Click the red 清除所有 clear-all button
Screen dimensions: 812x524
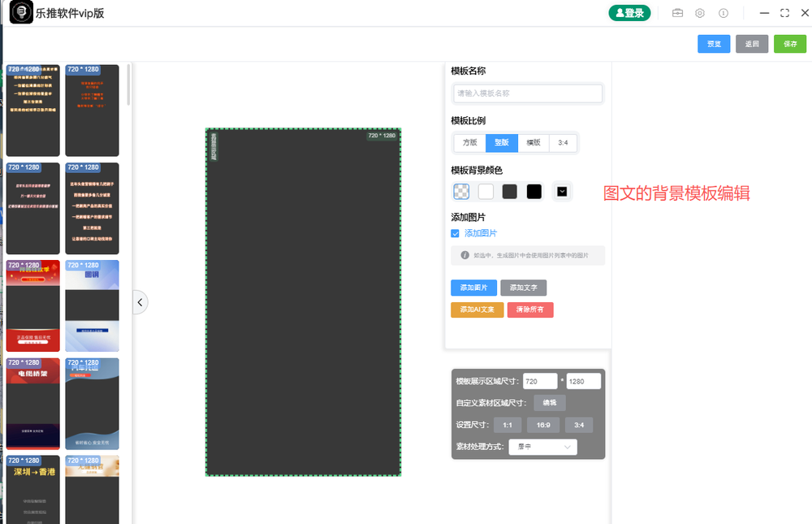(530, 310)
